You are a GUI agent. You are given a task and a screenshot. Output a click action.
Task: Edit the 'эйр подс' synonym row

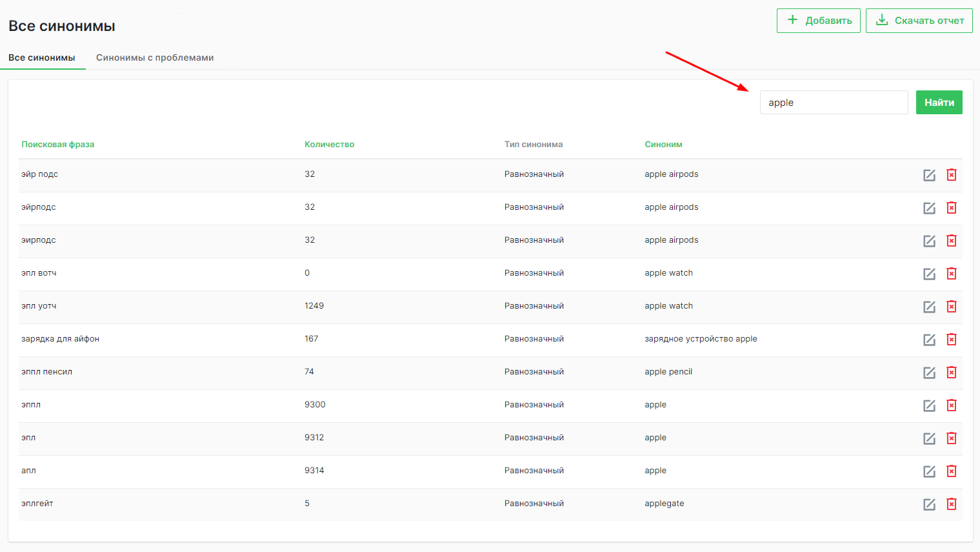pyautogui.click(x=929, y=175)
